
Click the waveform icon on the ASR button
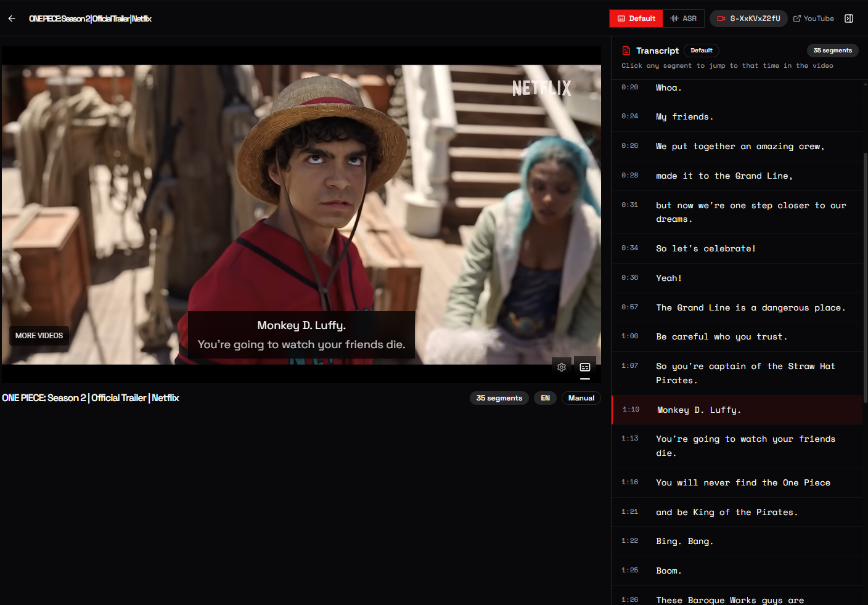click(x=672, y=18)
